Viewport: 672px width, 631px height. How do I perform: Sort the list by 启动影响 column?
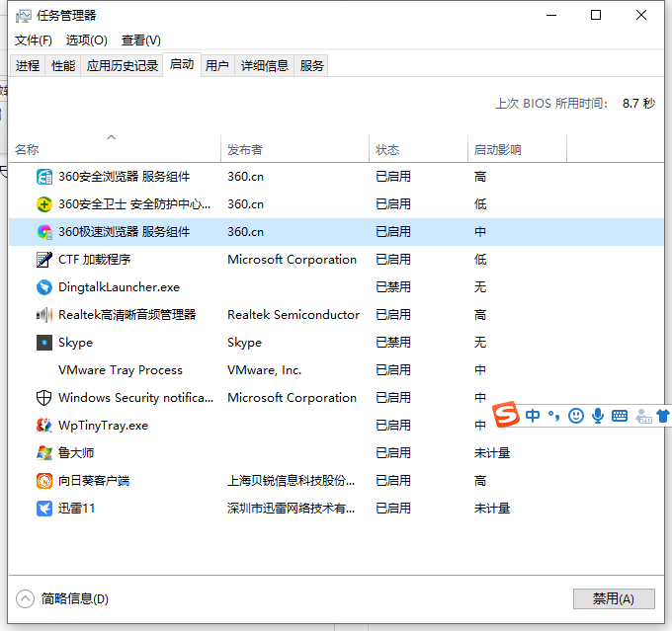point(497,150)
